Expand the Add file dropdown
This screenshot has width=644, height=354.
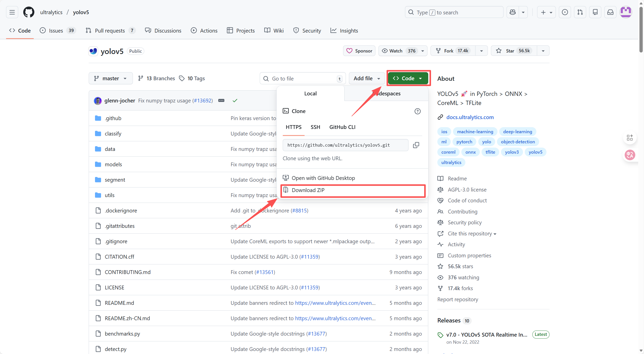point(367,78)
